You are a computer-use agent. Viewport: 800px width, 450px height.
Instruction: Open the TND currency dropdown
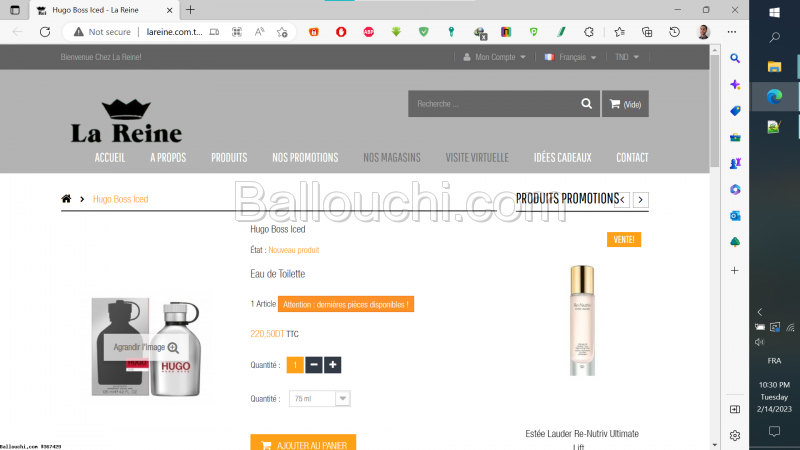pyautogui.click(x=627, y=57)
